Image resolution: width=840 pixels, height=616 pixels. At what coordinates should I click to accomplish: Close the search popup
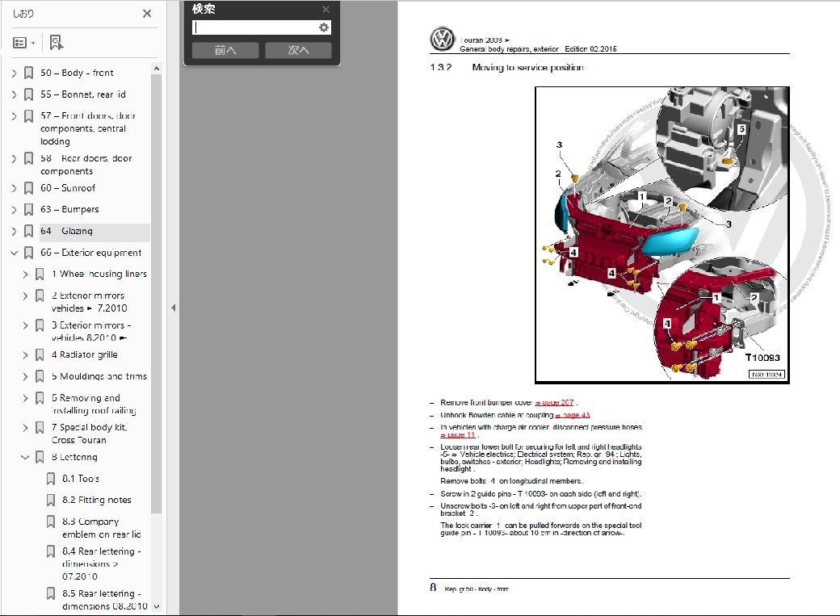(x=325, y=9)
